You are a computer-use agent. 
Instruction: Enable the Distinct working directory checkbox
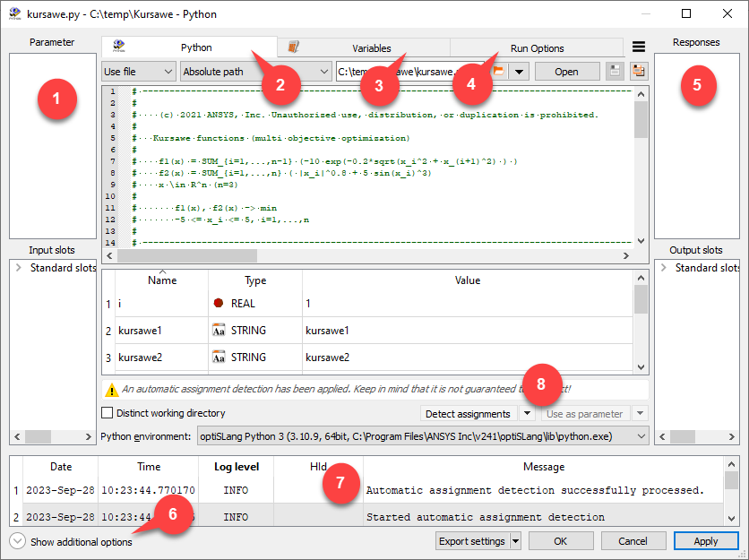tap(108, 413)
